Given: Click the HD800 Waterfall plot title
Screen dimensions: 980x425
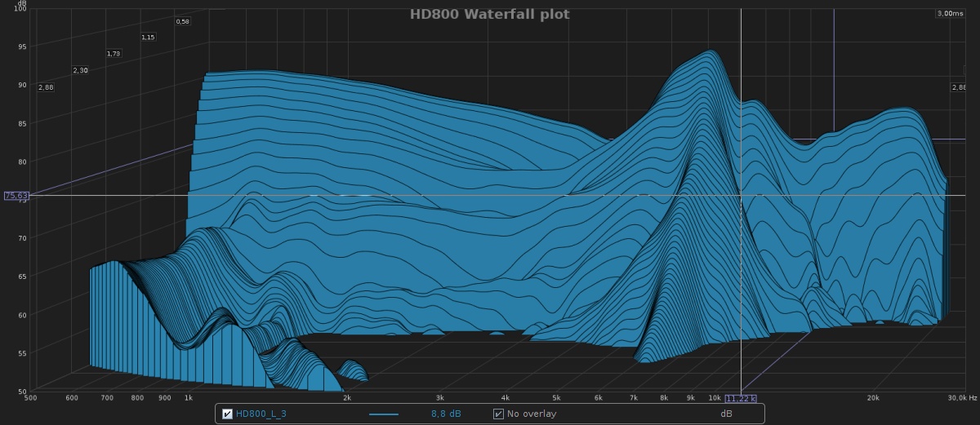Looking at the screenshot, I should click(x=490, y=14).
